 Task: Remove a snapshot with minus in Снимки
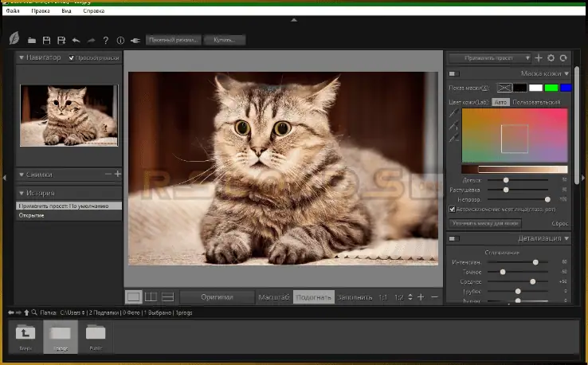click(x=108, y=174)
